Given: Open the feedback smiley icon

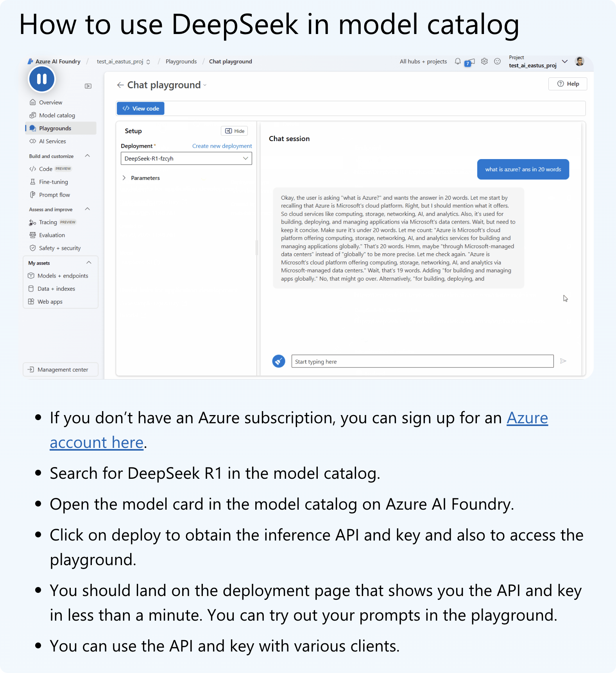Looking at the screenshot, I should [x=497, y=61].
